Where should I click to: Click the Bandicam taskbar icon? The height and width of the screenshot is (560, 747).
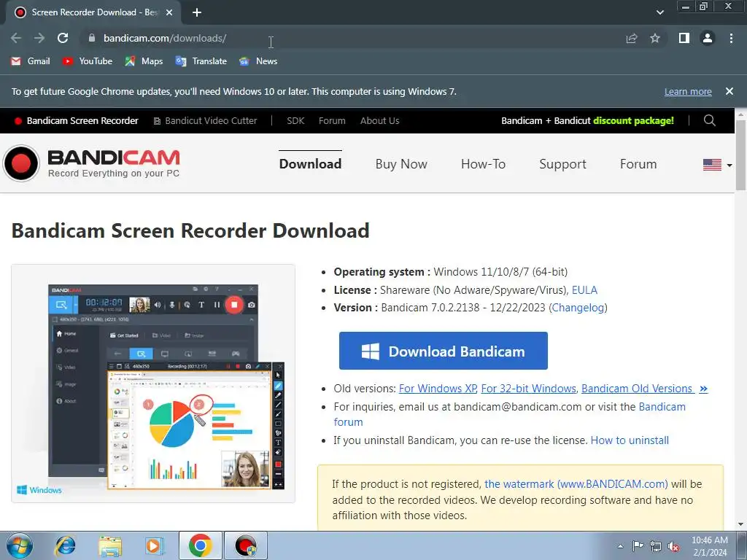(x=246, y=545)
